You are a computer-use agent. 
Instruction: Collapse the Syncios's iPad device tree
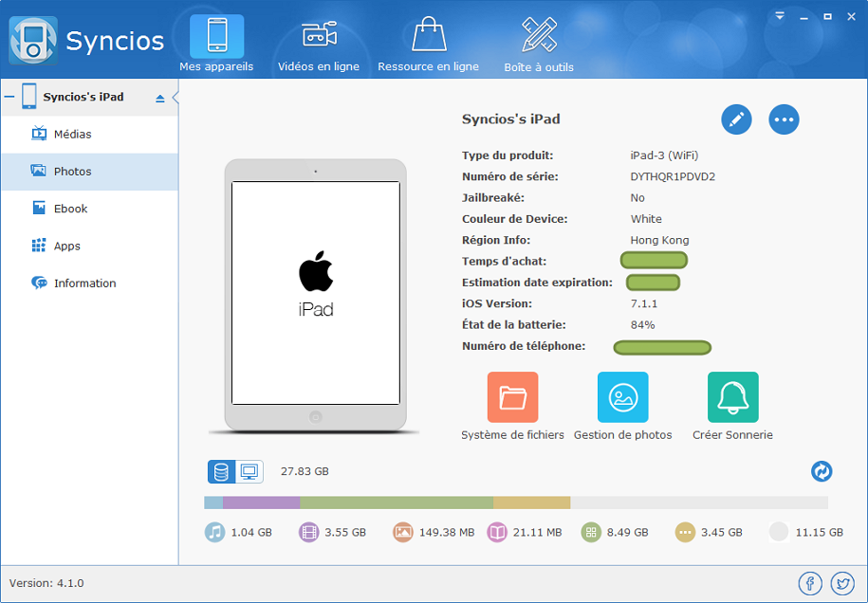9,97
